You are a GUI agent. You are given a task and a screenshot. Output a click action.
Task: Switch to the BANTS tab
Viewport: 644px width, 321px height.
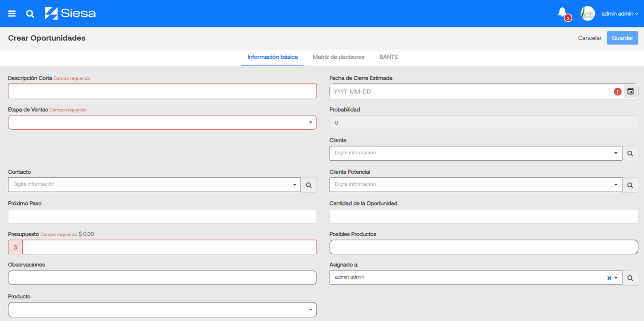389,57
